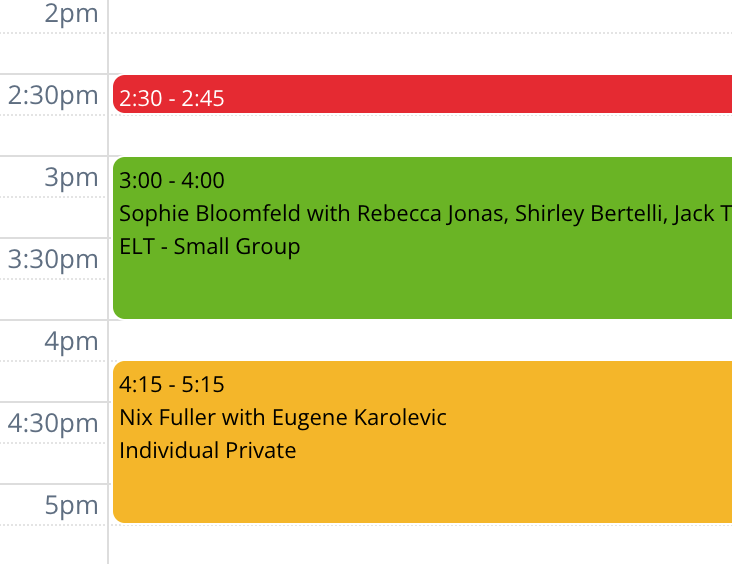This screenshot has height=564, width=732.
Task: Select the ELT - Small Group label
Action: coord(210,246)
